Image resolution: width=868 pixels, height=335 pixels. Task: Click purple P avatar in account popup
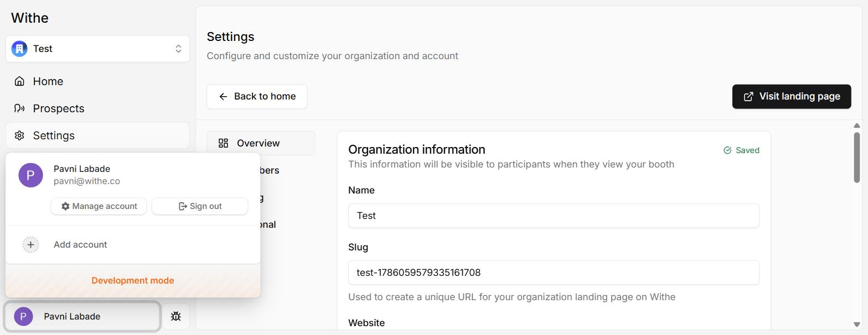30,175
